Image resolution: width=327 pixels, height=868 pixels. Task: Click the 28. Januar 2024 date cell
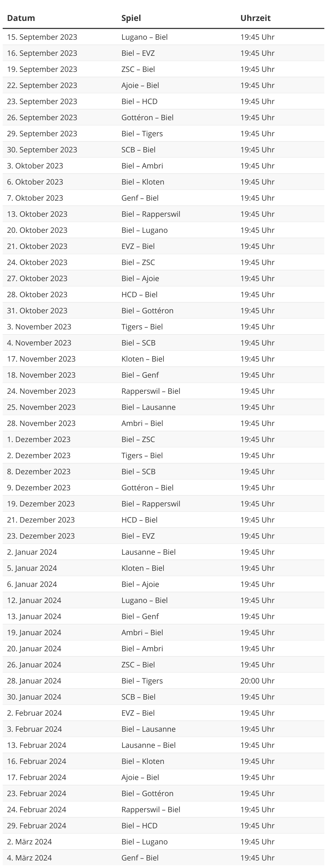pyautogui.click(x=34, y=681)
